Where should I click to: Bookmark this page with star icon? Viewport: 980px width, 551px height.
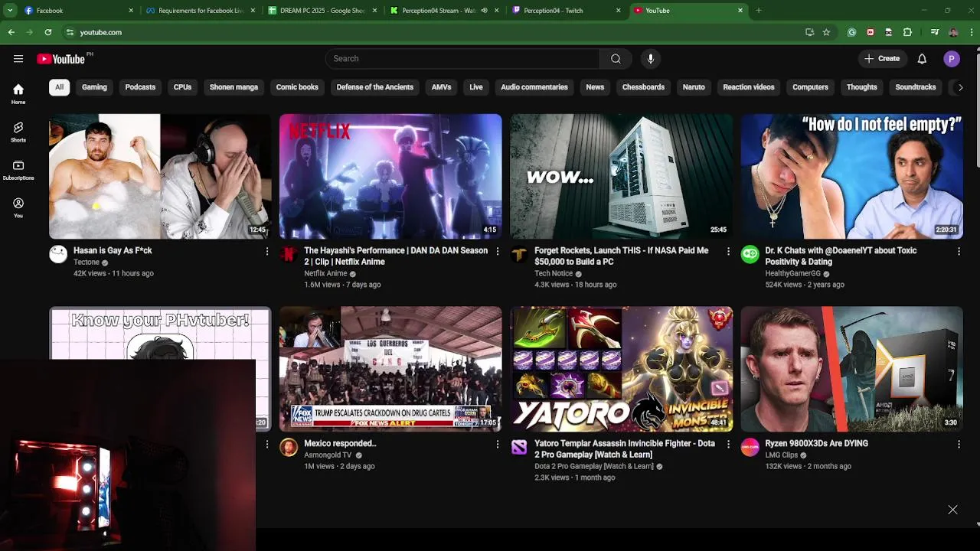pos(826,32)
